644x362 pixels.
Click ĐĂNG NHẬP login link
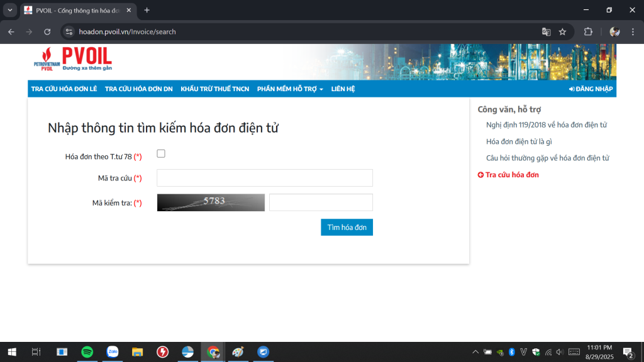click(x=591, y=89)
